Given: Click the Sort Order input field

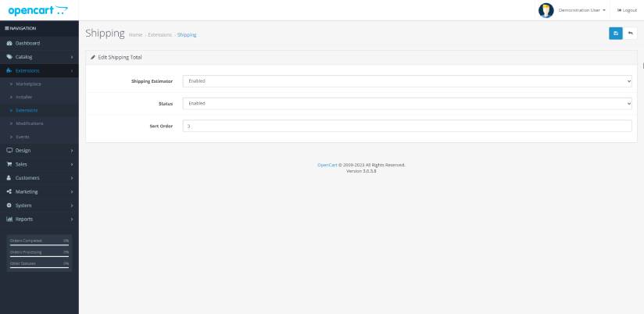Looking at the screenshot, I should click(x=406, y=126).
